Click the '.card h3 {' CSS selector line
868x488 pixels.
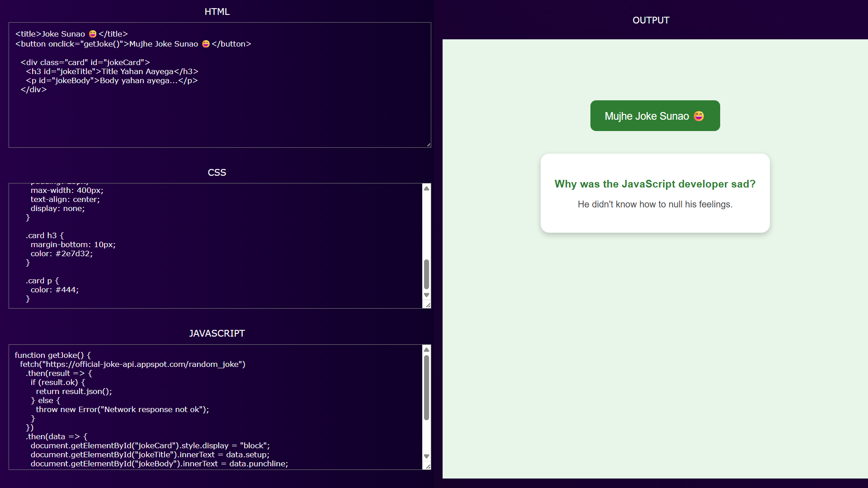(45, 235)
